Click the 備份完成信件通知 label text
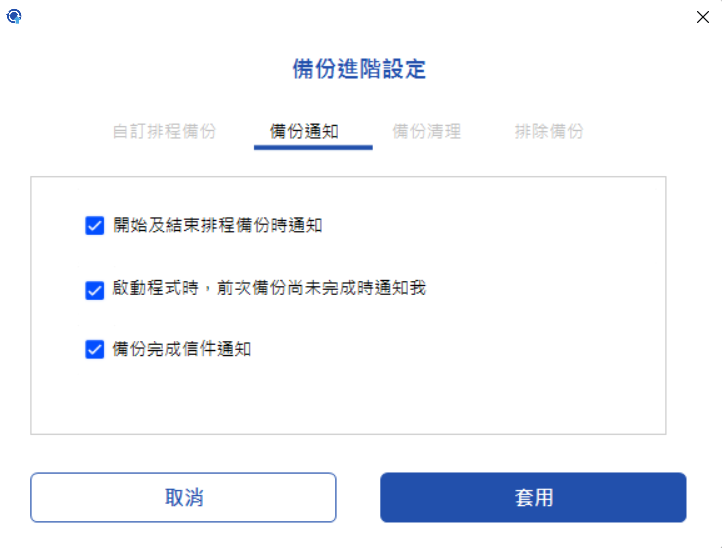 pyautogui.click(x=182, y=349)
